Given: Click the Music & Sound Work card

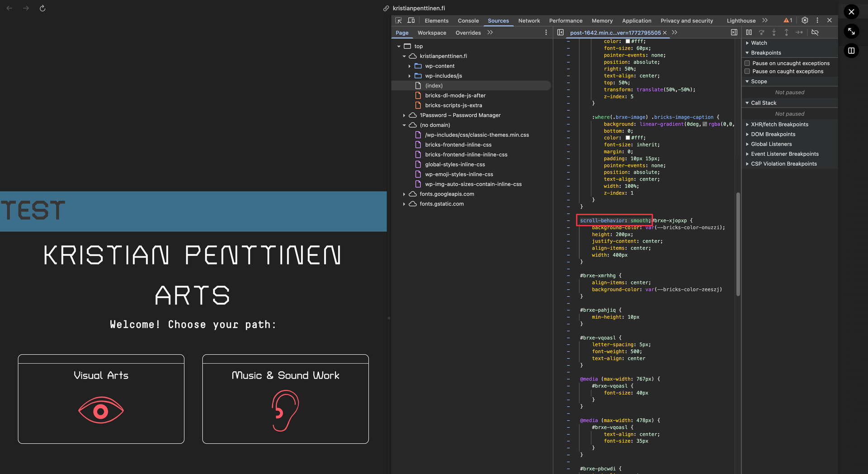Looking at the screenshot, I should click(285, 399).
